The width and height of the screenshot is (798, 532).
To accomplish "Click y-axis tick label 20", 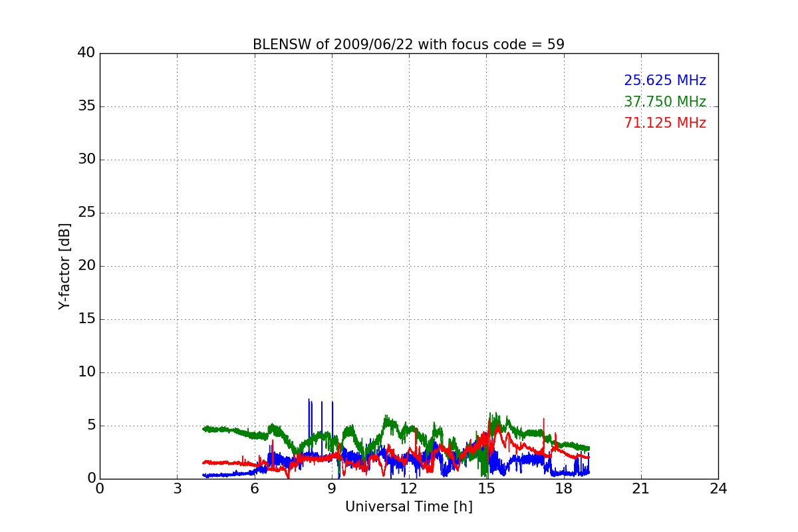I will pyautogui.click(x=86, y=266).
